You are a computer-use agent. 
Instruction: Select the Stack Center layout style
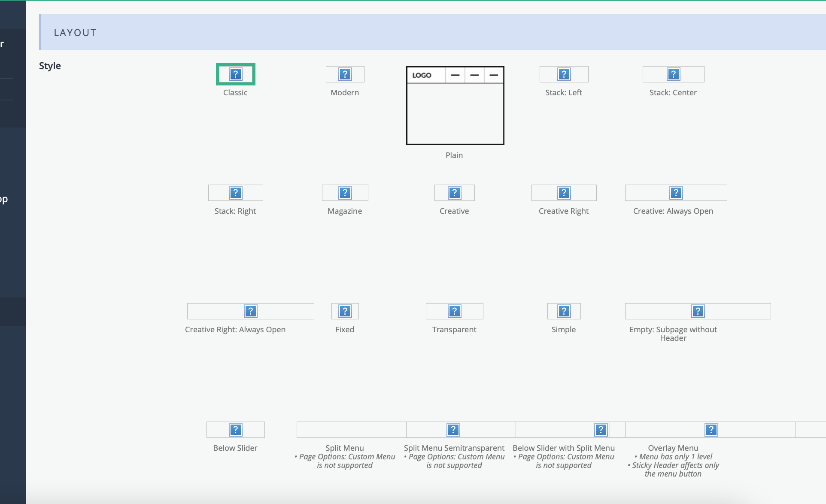(x=673, y=74)
